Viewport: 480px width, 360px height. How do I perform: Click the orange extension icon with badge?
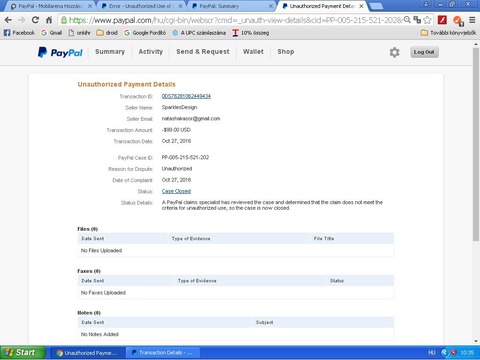point(458,21)
